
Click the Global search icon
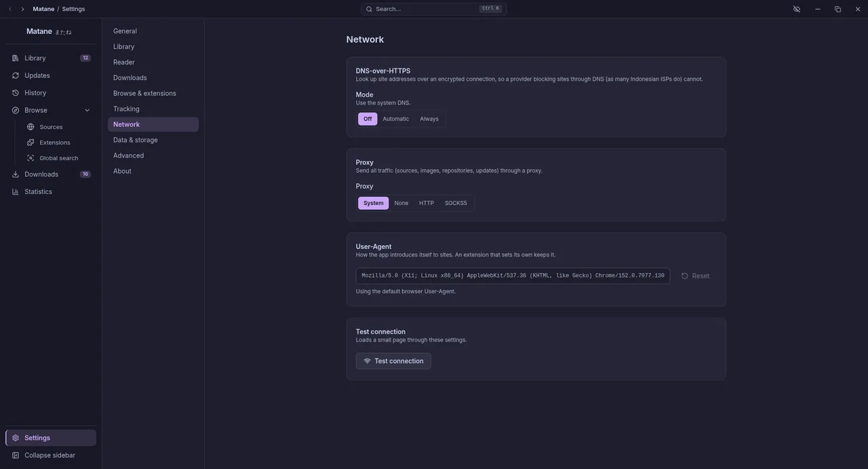31,158
